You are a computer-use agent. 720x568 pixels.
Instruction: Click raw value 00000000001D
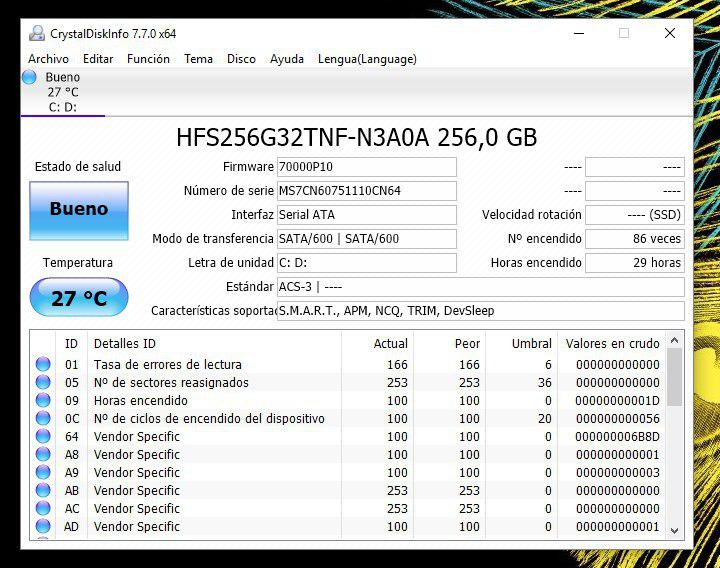coord(618,400)
